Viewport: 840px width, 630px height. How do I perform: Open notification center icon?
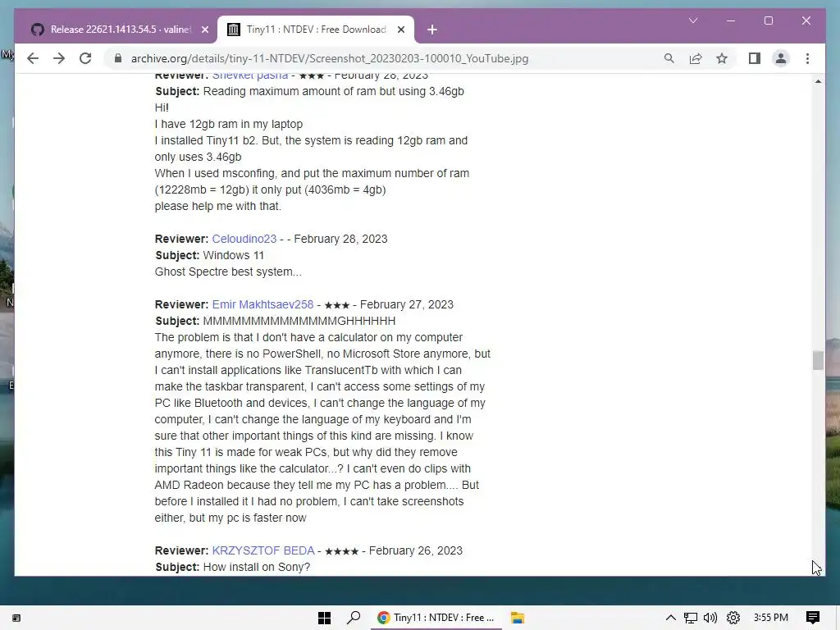(813, 618)
